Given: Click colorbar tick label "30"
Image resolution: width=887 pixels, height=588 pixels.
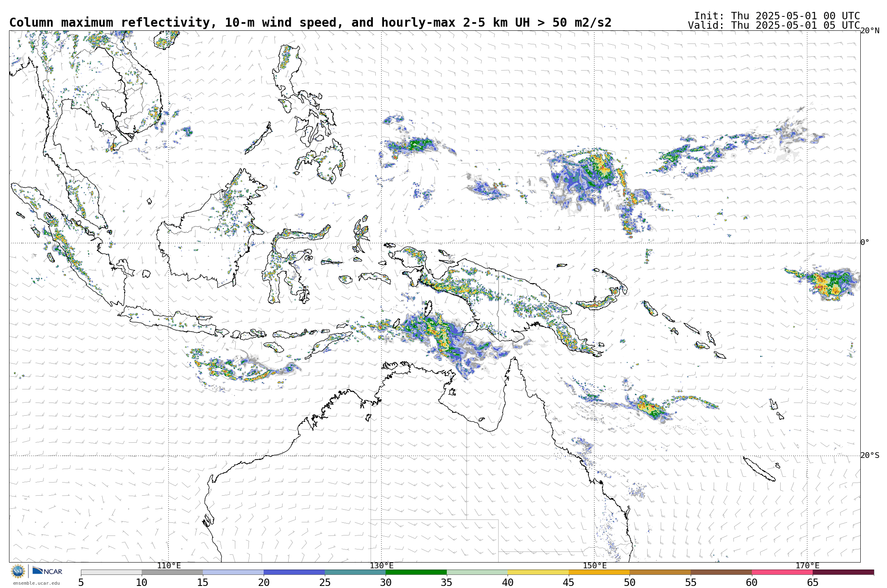Looking at the screenshot, I should click(x=386, y=583).
